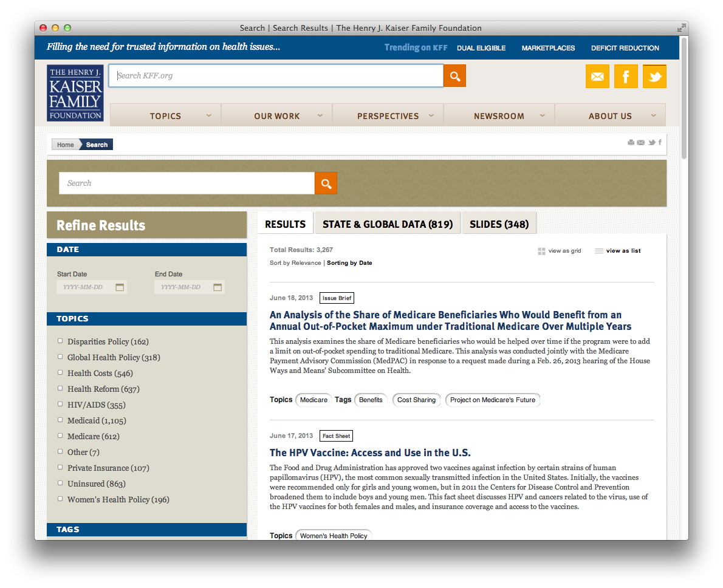The width and height of the screenshot is (723, 588).
Task: Click the Cost Sharing tag
Action: coord(416,400)
